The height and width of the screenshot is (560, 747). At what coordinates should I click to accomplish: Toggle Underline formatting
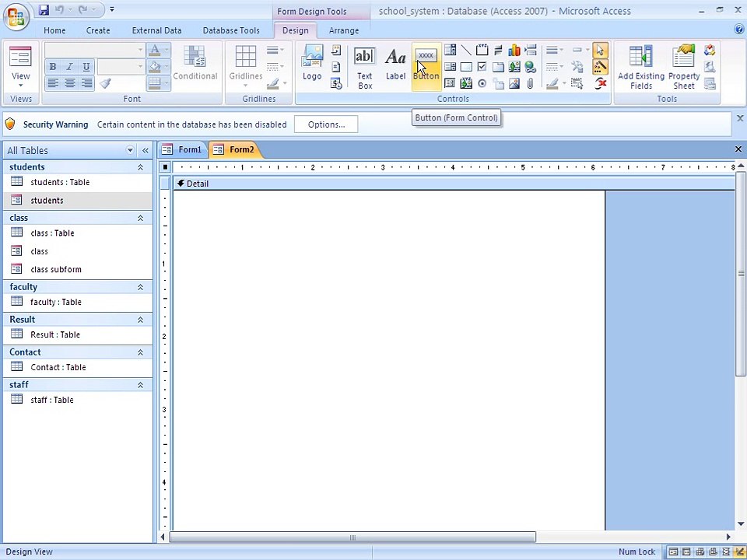pyautogui.click(x=86, y=67)
